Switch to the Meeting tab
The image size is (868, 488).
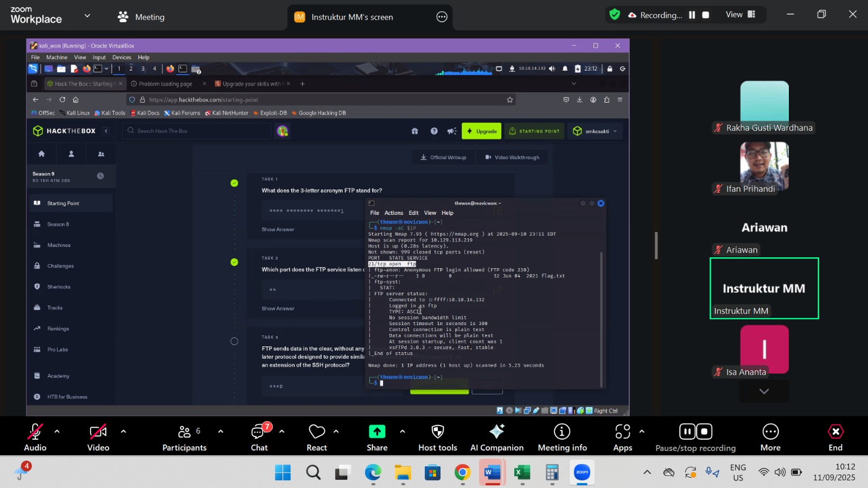pos(141,17)
